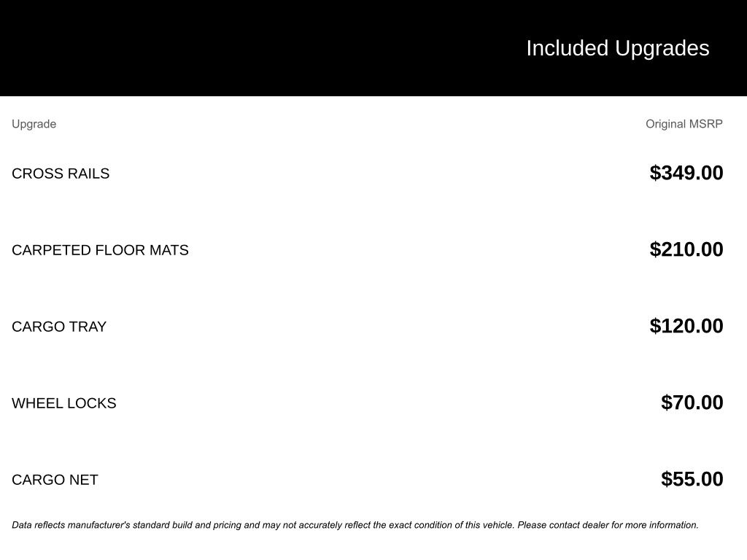
Task: Click the $210.00 price value
Action: pos(686,249)
